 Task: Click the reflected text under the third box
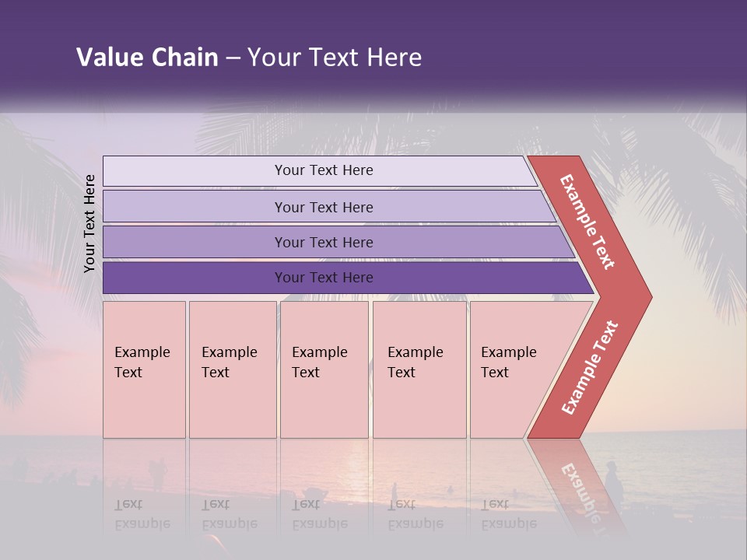[319, 514]
